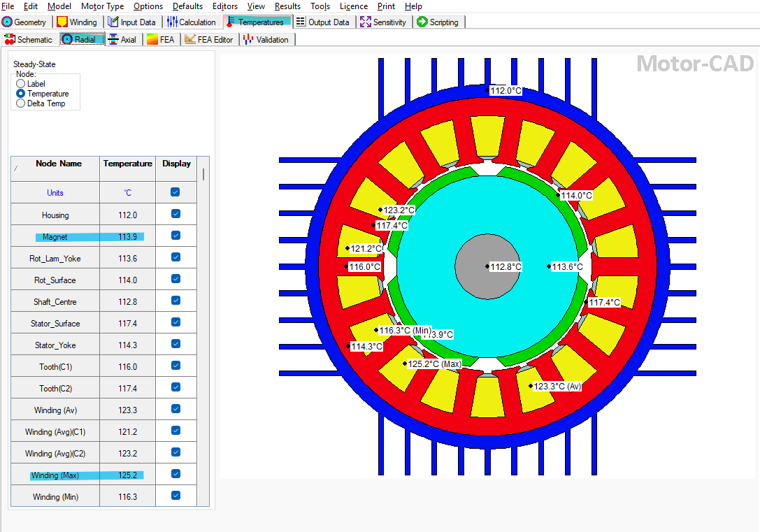Screen dimensions: 760x532
Task: Open the View menu
Action: point(256,6)
